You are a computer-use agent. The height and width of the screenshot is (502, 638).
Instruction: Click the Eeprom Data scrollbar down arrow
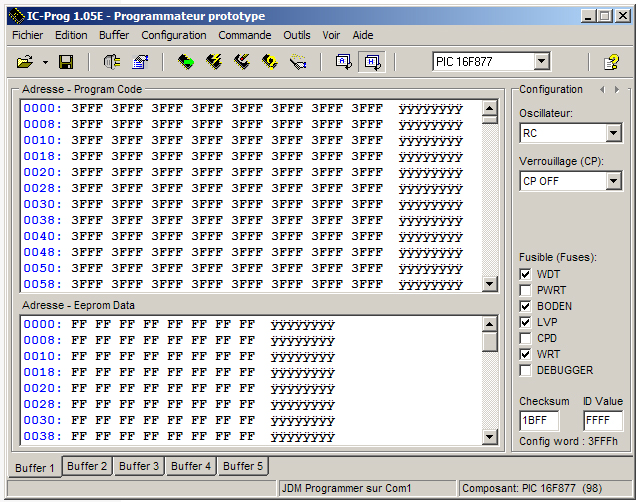[489, 437]
